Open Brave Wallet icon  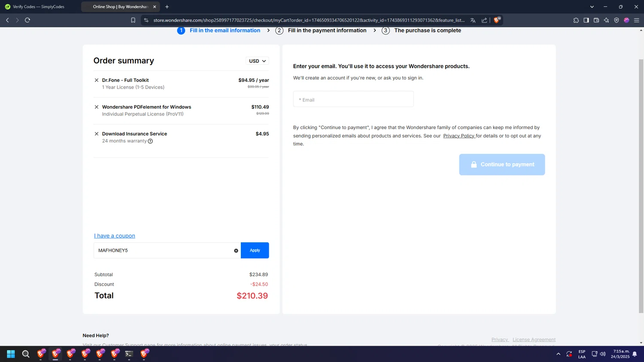[x=596, y=20]
